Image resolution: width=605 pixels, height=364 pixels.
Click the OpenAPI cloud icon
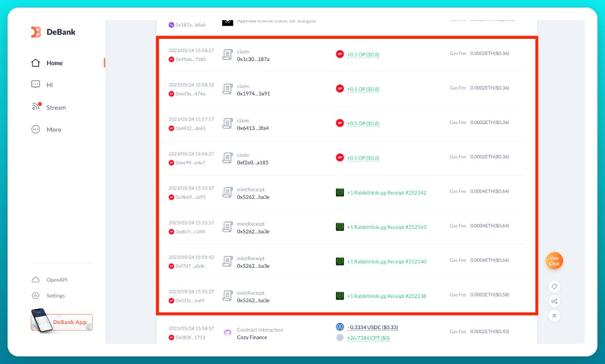(35, 280)
